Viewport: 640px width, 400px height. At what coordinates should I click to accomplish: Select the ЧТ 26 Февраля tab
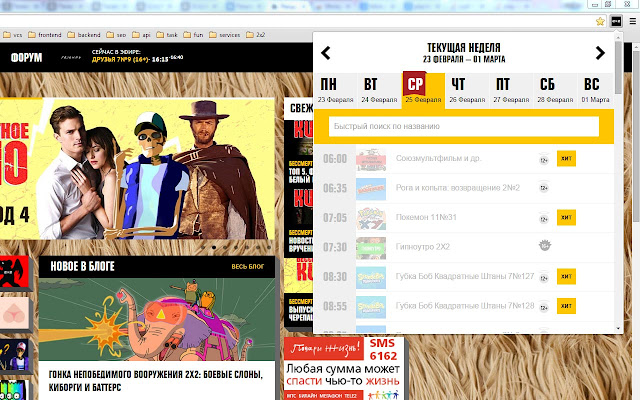coord(467,90)
